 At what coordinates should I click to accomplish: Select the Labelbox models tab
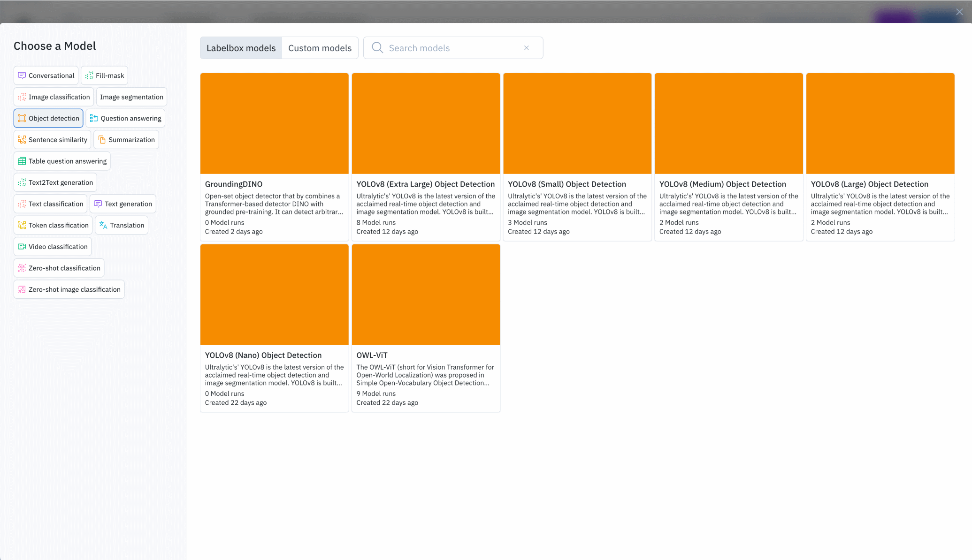point(241,48)
